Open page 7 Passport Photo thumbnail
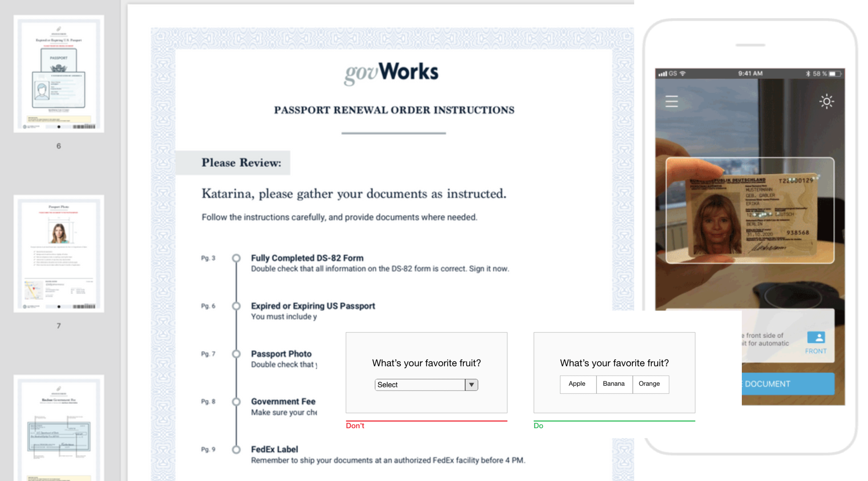 coord(59,254)
